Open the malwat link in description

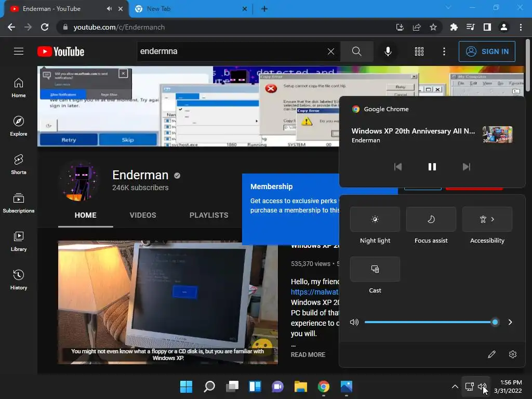(315, 292)
